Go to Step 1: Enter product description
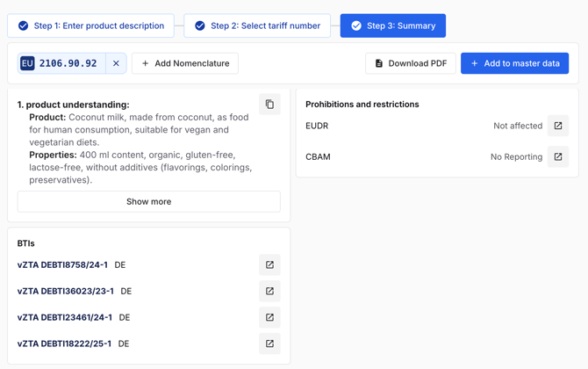 click(90, 25)
